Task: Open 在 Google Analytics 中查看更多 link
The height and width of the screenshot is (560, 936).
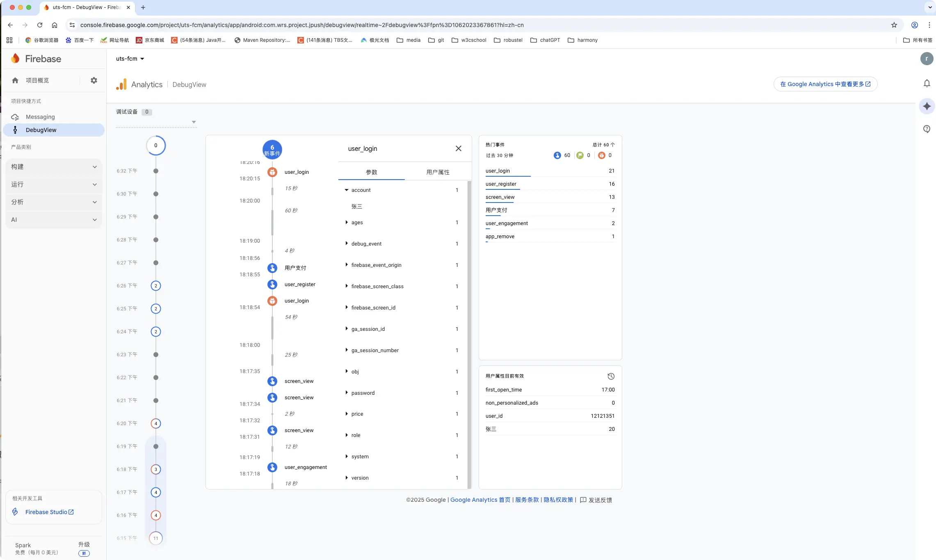Action: (x=825, y=84)
